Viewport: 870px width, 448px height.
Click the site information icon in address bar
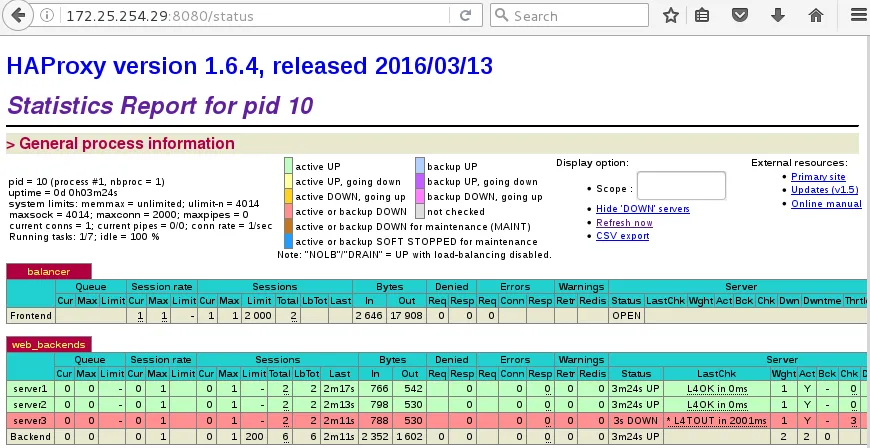(x=47, y=16)
